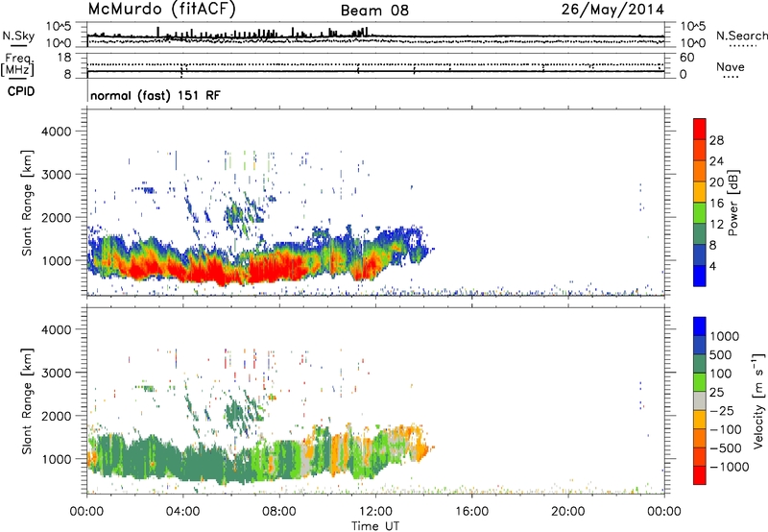The height and width of the screenshot is (532, 768).
Task: Click the 'N.Search' legend label
Action: tap(741, 36)
